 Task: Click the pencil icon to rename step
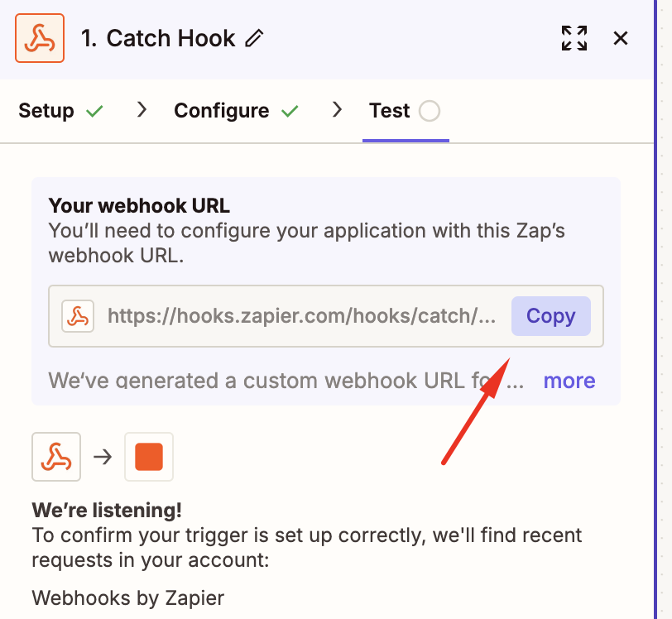click(255, 38)
